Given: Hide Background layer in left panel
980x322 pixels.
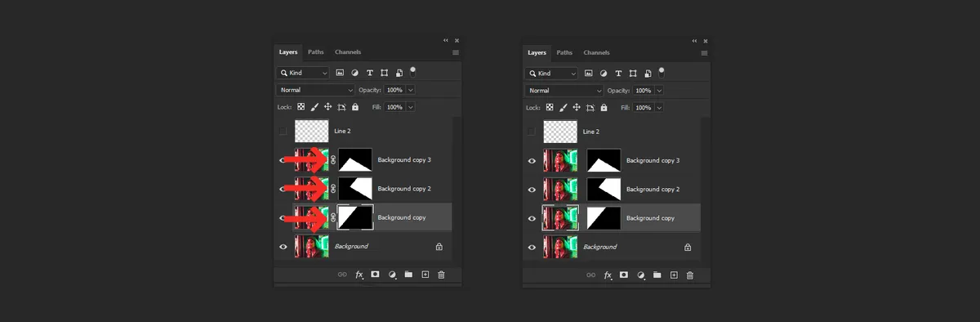Looking at the screenshot, I should (283, 247).
